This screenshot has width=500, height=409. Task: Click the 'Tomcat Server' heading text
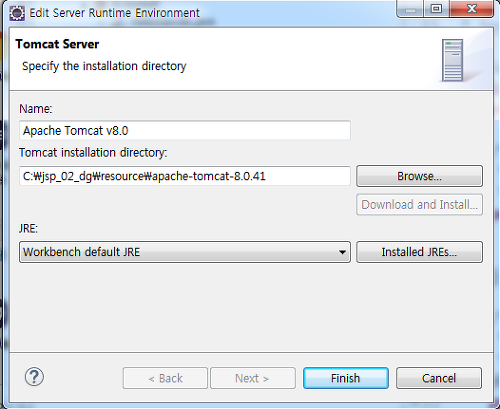(57, 44)
